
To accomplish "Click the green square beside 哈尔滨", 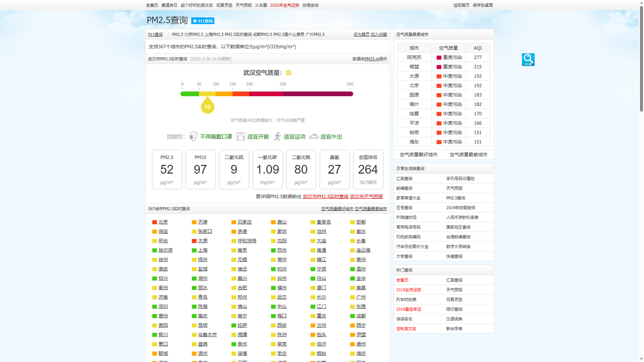I will pos(155,251).
